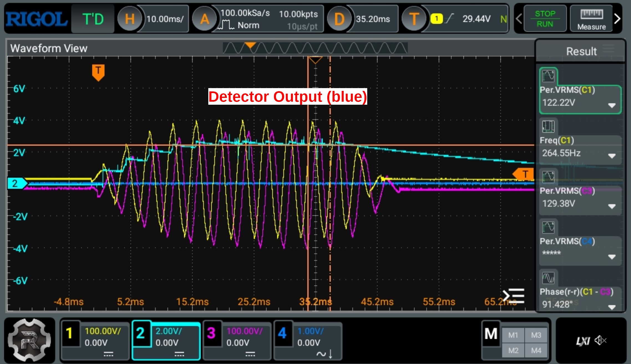The image size is (631, 364).
Task: Click the Acquisition A icon
Action: [x=204, y=19]
